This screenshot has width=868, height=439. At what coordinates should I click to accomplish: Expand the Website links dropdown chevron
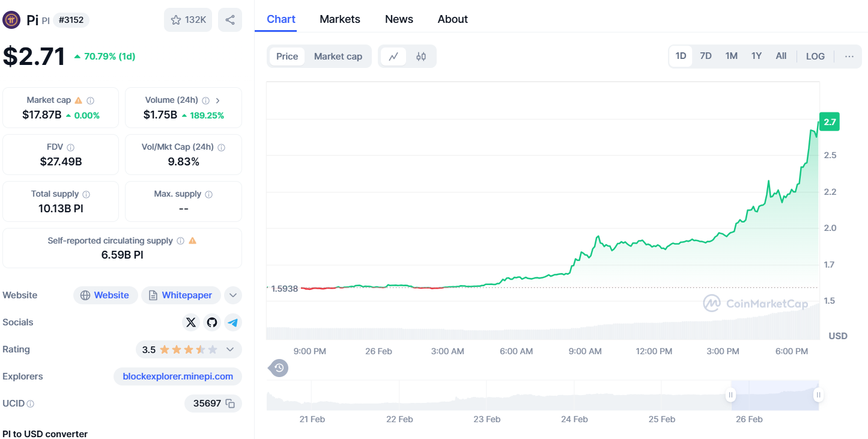point(233,295)
